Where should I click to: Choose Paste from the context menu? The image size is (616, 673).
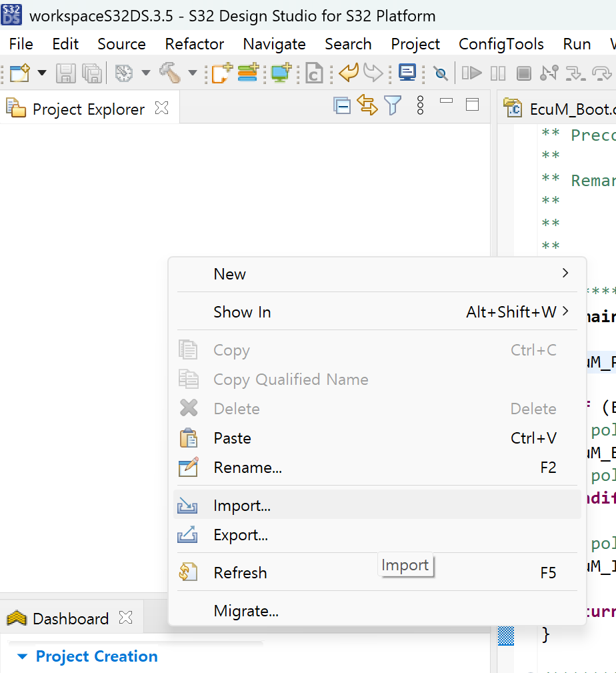(x=377, y=438)
